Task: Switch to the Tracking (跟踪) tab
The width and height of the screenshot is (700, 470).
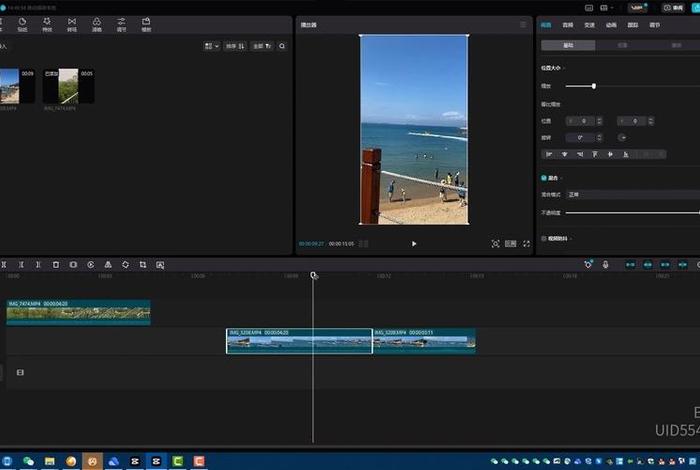Action: click(x=633, y=25)
